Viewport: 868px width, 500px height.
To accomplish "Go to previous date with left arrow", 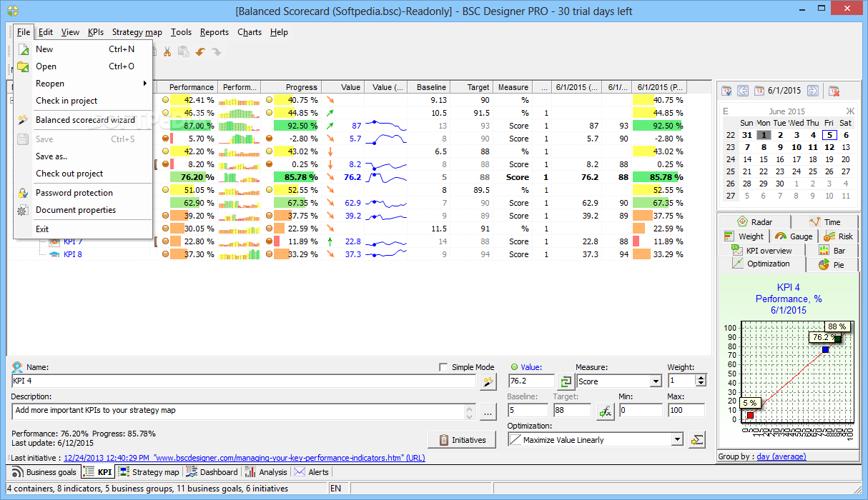I will pyautogui.click(x=742, y=91).
